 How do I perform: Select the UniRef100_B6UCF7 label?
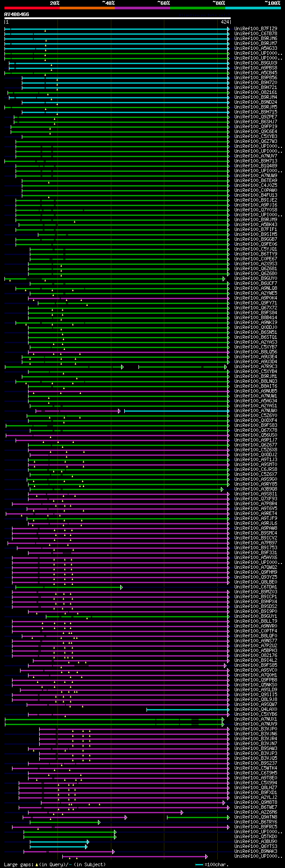click(256, 284)
